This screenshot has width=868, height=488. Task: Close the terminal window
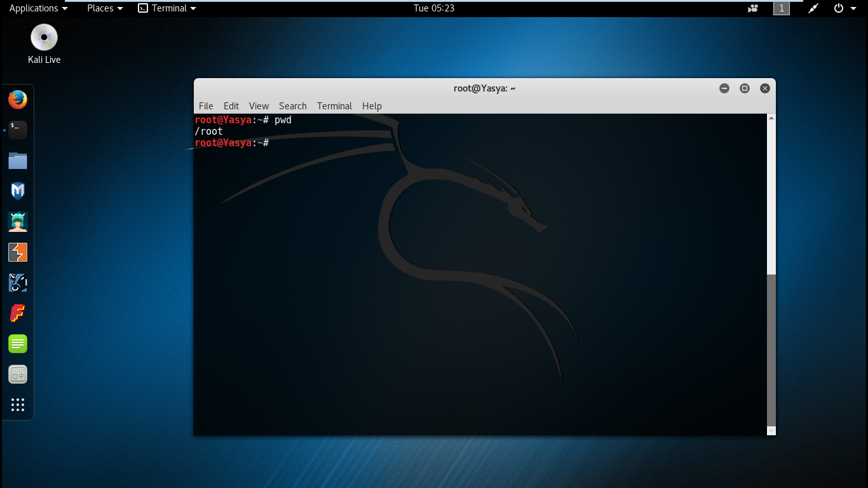pyautogui.click(x=765, y=88)
